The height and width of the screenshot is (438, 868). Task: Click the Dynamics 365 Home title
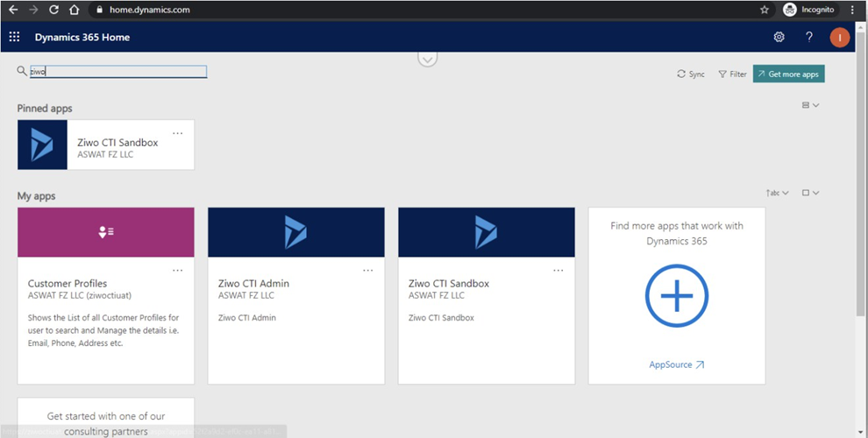click(x=82, y=37)
